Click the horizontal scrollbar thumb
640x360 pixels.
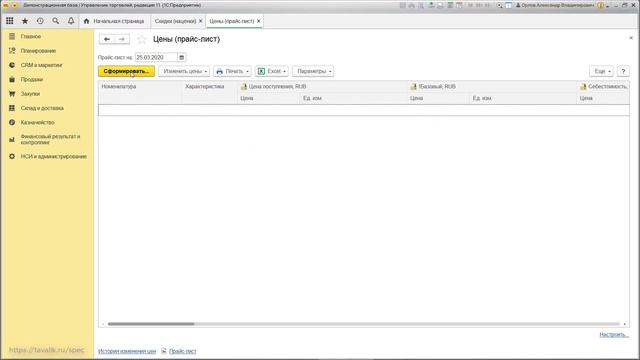click(x=151, y=324)
